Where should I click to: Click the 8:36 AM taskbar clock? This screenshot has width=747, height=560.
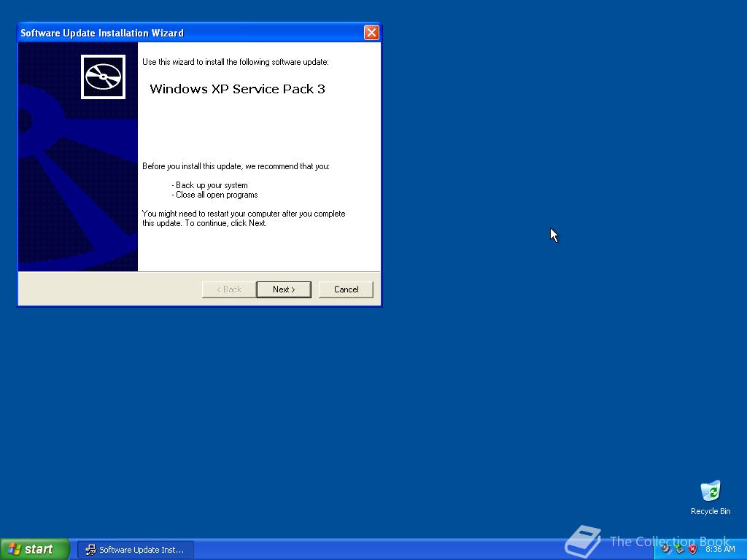pos(720,550)
